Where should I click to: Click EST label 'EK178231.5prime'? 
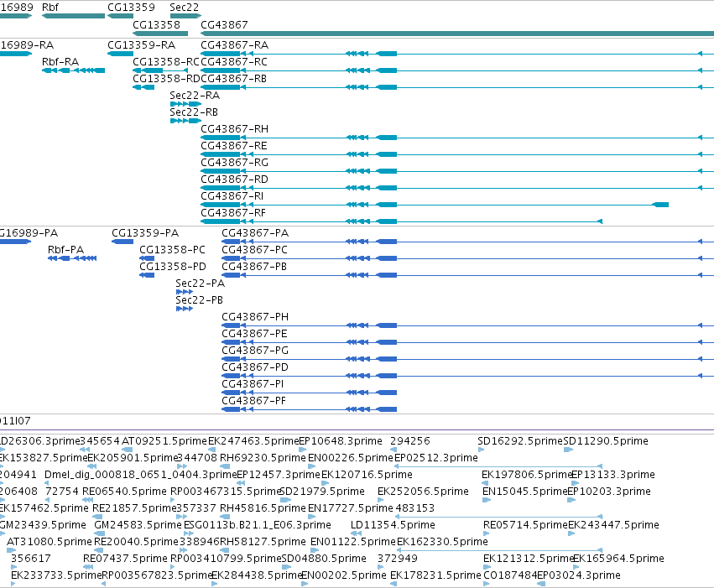pos(435,575)
